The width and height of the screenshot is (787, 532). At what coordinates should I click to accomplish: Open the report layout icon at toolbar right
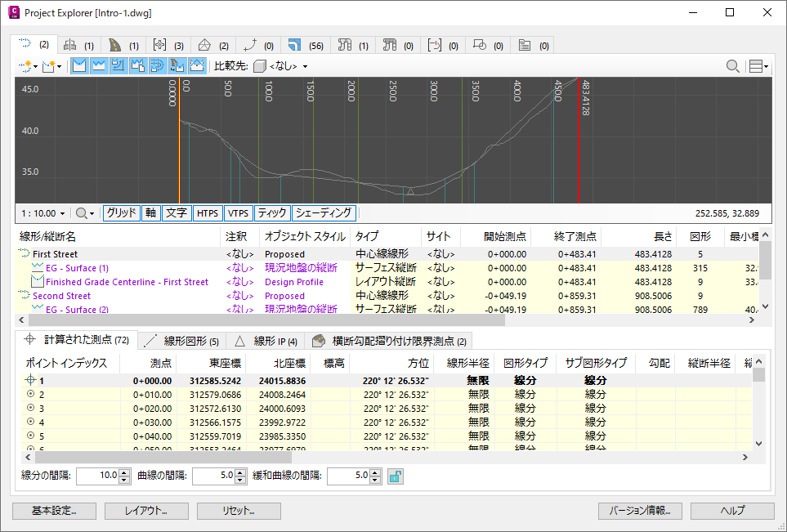756,66
